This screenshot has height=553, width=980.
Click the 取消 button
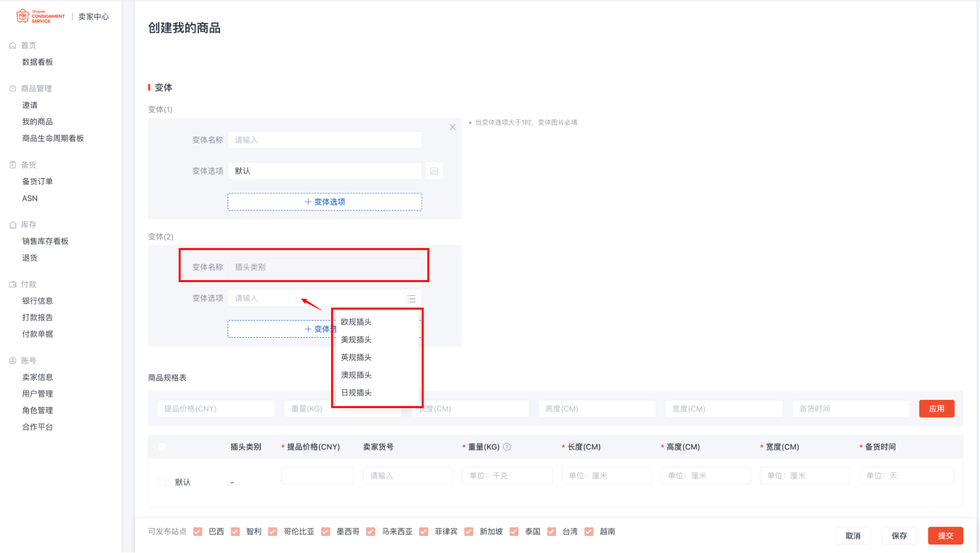pyautogui.click(x=853, y=536)
